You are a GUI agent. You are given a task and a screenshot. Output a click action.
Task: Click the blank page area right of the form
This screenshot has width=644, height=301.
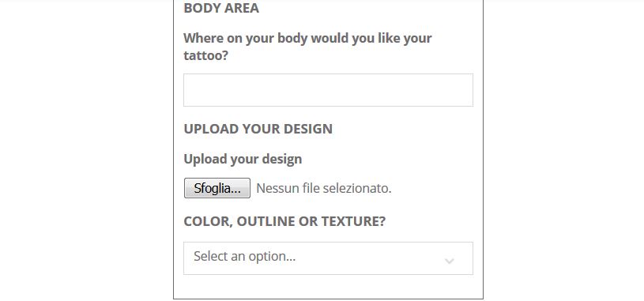coord(563,150)
